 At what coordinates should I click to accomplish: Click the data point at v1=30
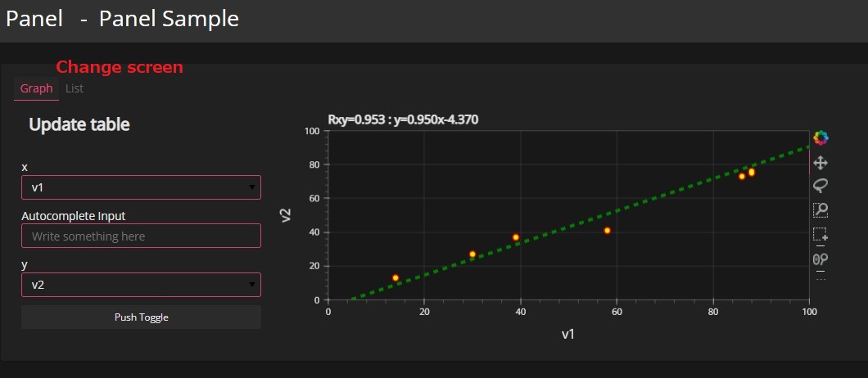(472, 254)
